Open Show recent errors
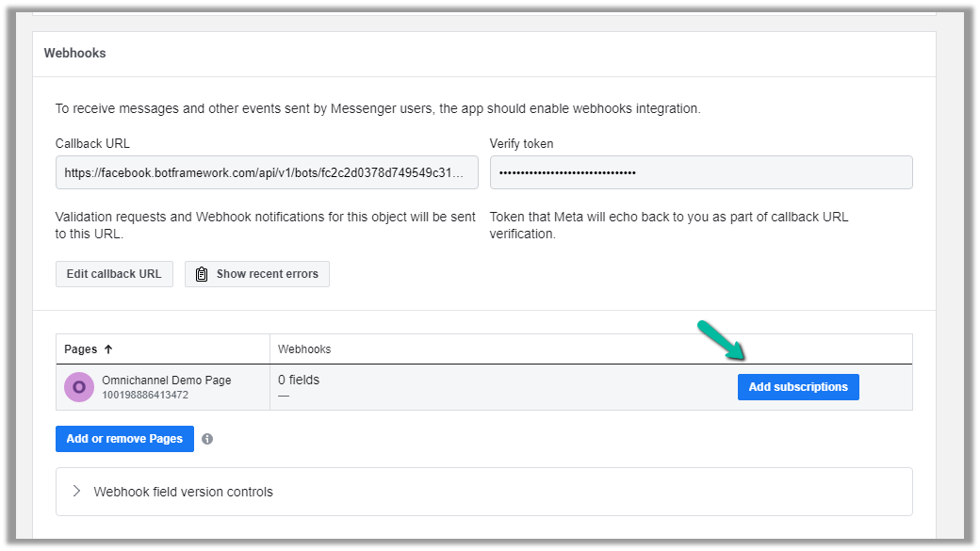Image resolution: width=980 pixels, height=551 pixels. (267, 274)
